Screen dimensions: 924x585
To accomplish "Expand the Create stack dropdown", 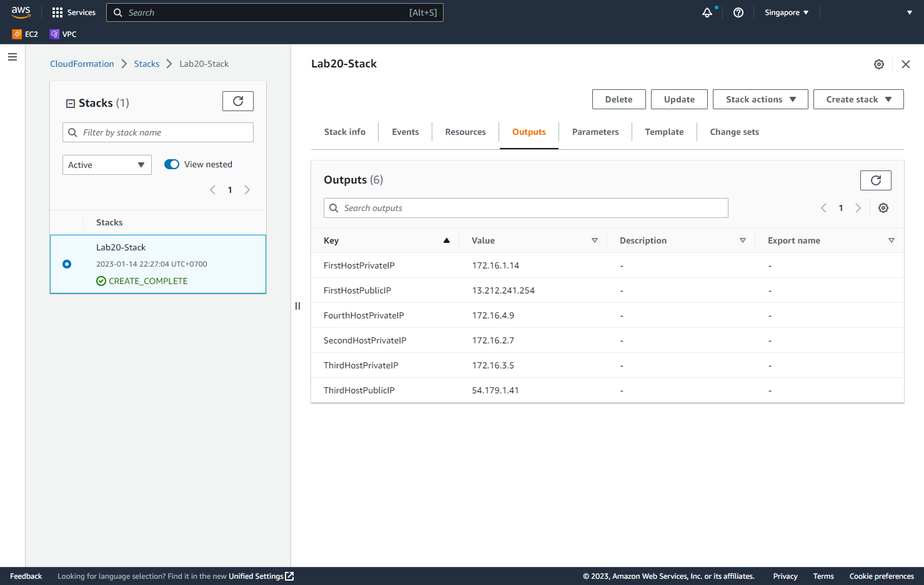I will point(858,99).
